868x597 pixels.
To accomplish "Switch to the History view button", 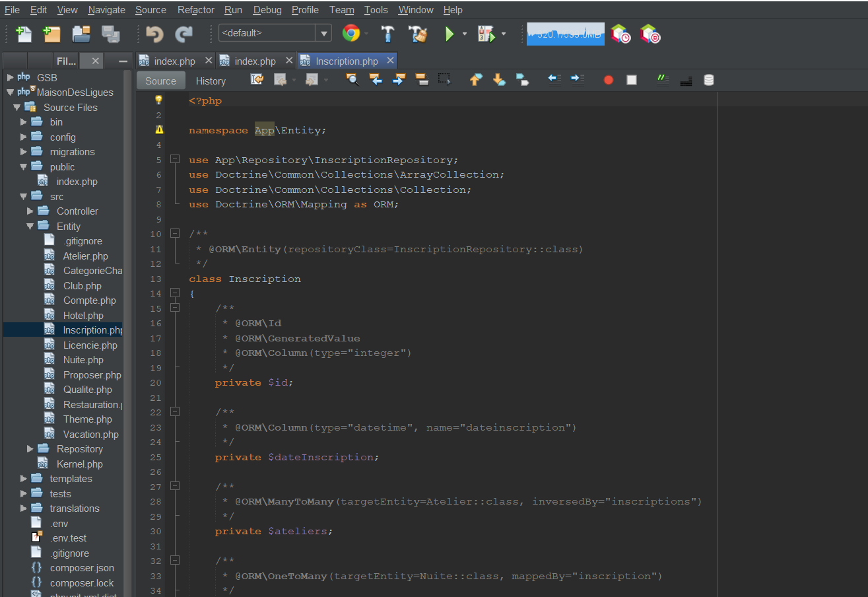I will click(x=211, y=81).
